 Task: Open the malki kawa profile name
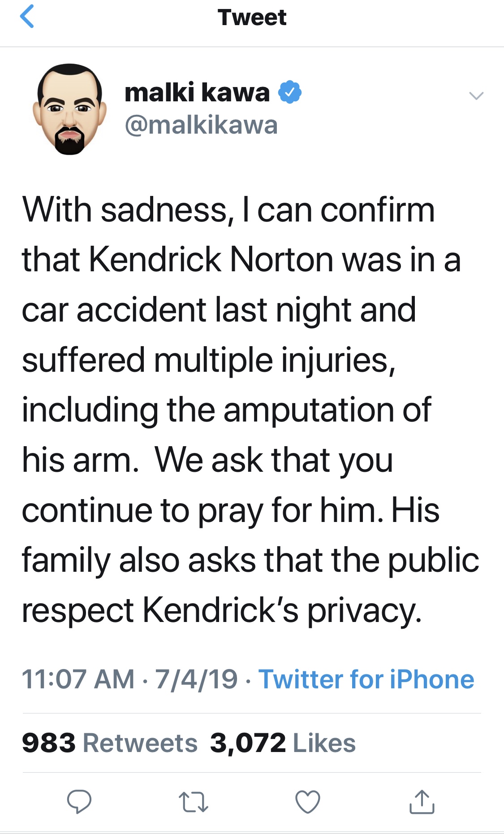(x=197, y=92)
